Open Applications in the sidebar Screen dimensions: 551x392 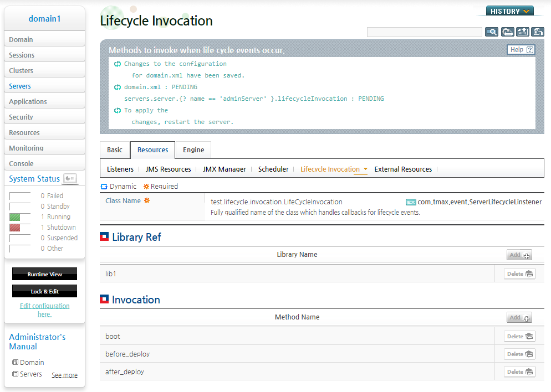click(x=45, y=101)
